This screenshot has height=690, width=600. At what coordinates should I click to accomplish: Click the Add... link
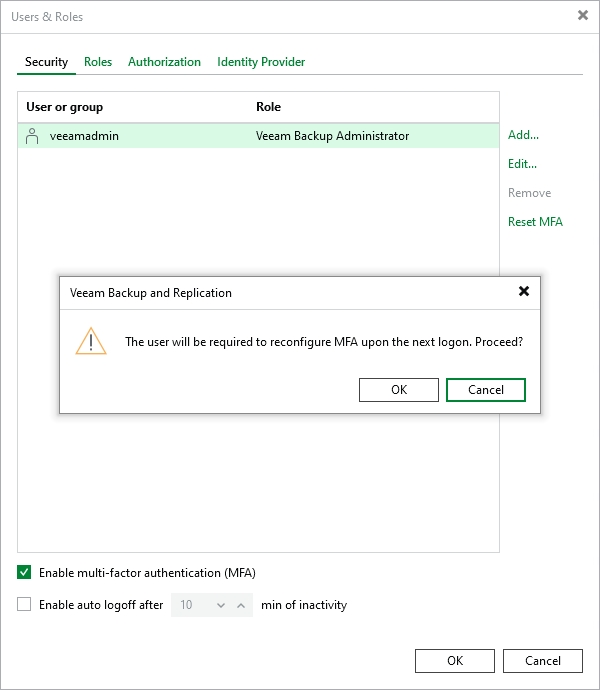pyautogui.click(x=523, y=135)
